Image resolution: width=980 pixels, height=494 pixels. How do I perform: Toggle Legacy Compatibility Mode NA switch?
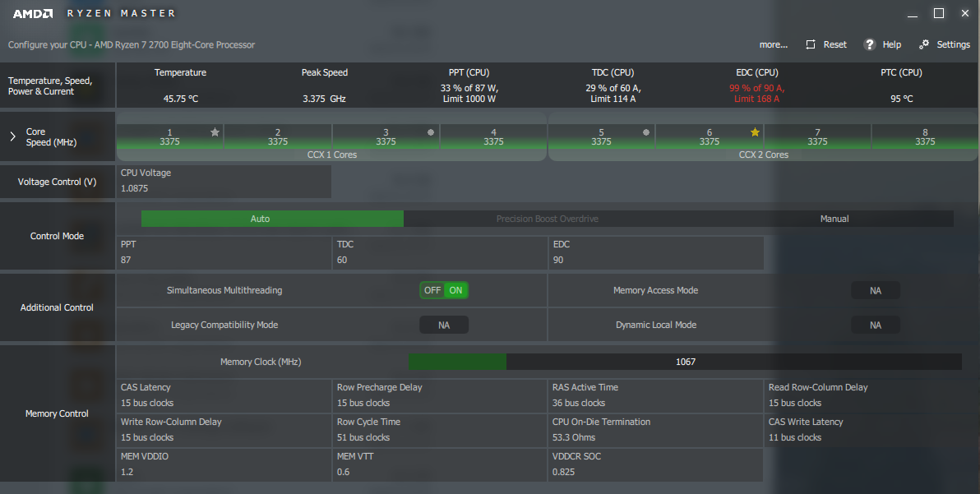pos(444,325)
